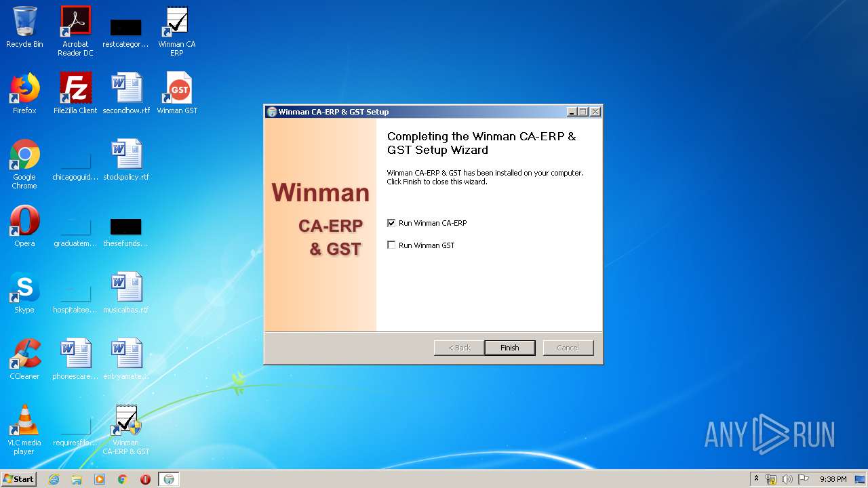Select phonescare... document icon
This screenshot has height=488, width=868.
point(75,359)
